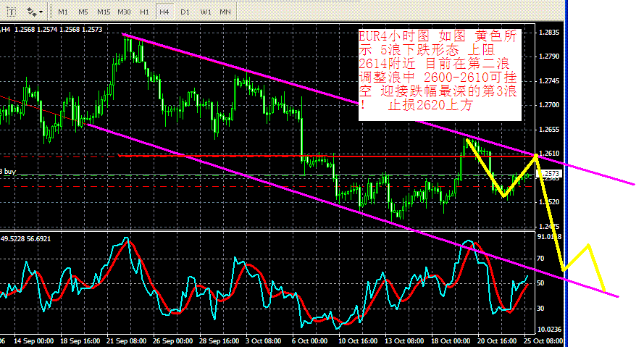The height and width of the screenshot is (347, 644).
Task: Switch chart to M5 timeframe
Action: (83, 12)
